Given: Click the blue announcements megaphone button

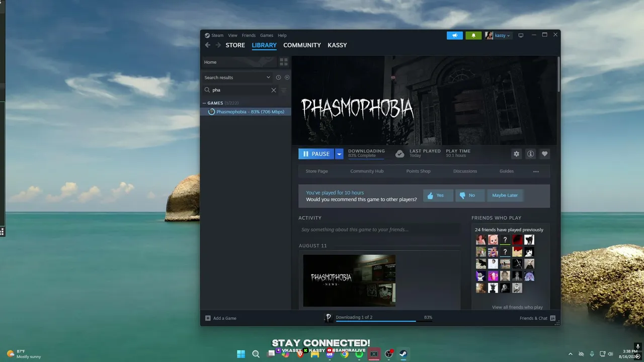Looking at the screenshot, I should point(455,35).
